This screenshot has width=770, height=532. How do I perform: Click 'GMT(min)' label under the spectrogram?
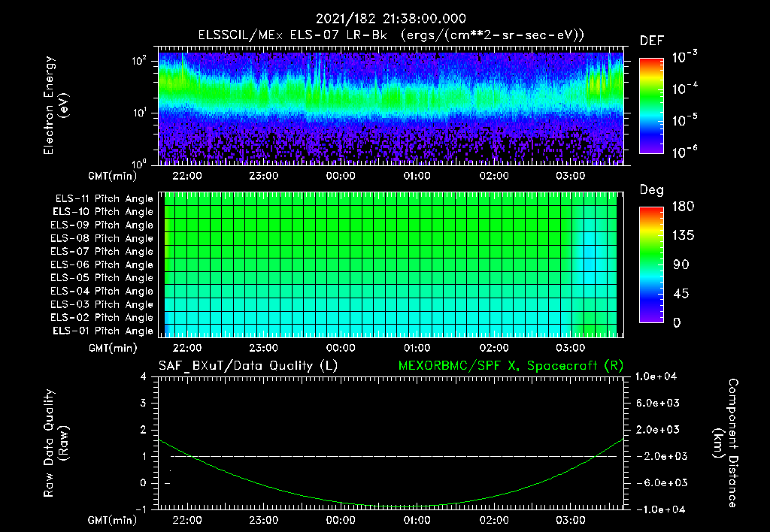point(112,176)
